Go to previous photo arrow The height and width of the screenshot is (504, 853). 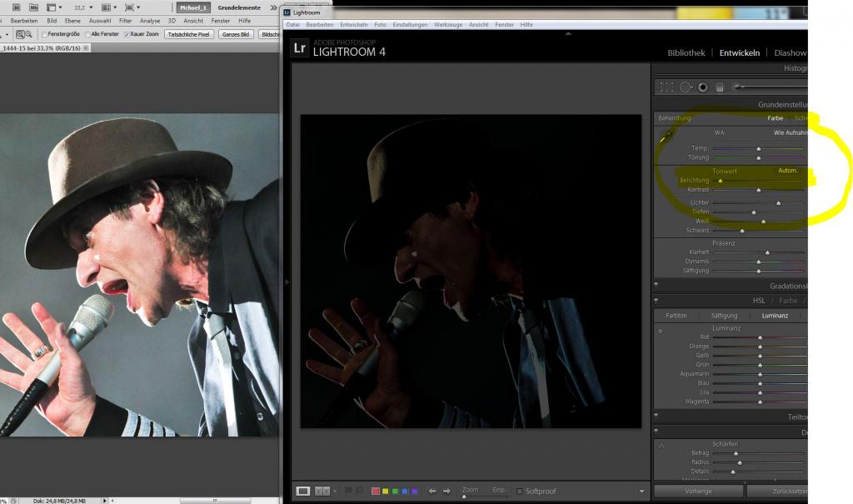coord(432,491)
